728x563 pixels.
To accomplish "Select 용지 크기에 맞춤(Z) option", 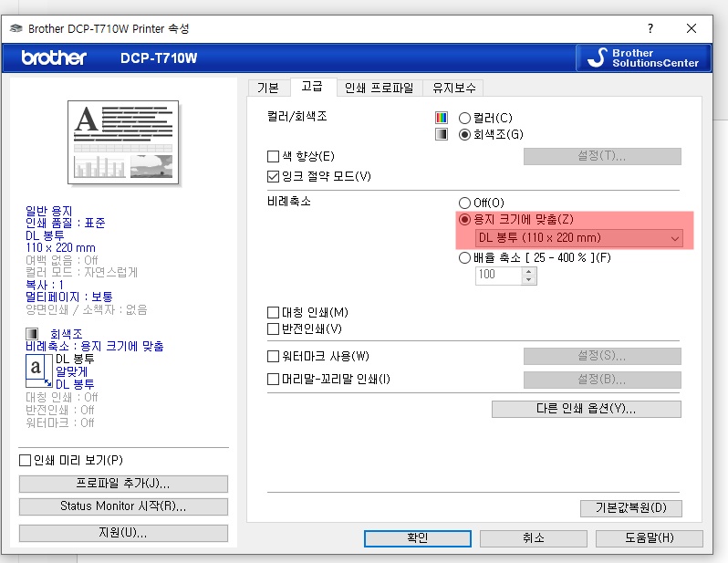I will coord(464,219).
